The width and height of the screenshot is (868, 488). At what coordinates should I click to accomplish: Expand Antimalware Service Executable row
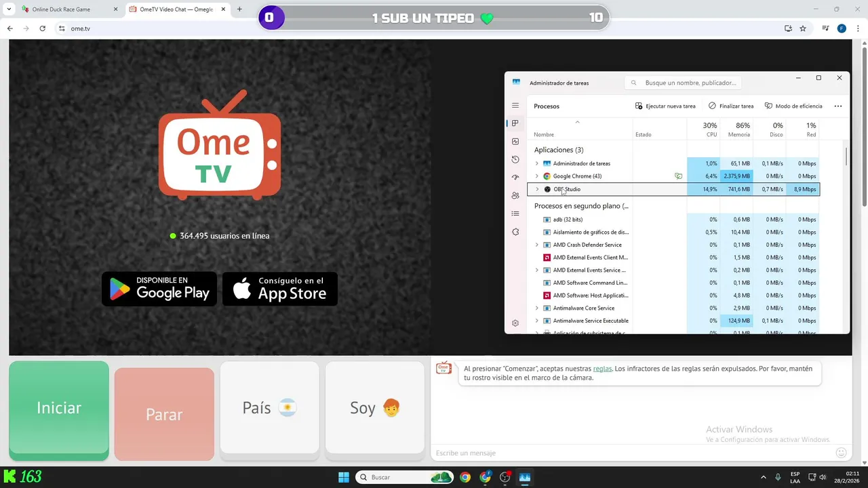(x=536, y=321)
